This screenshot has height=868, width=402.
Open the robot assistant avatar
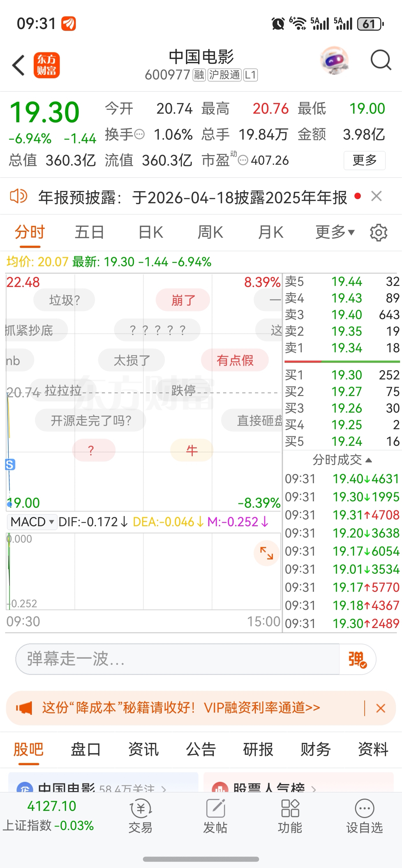click(334, 61)
